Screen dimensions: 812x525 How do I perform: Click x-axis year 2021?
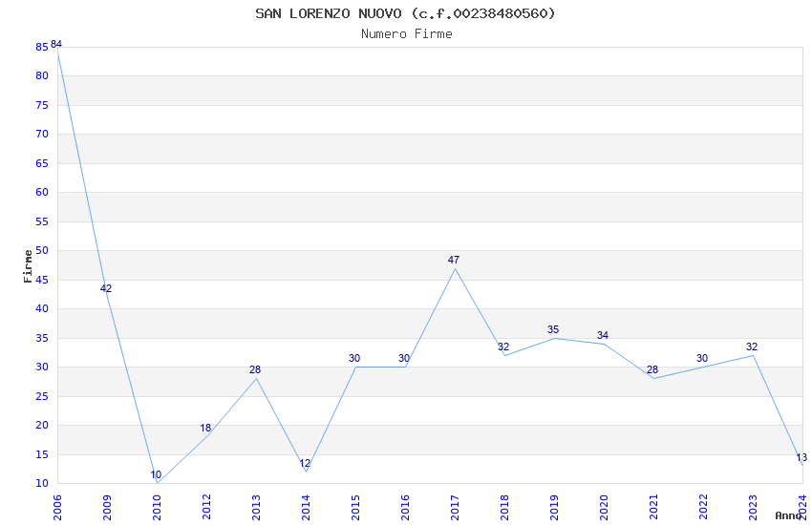coord(653,507)
